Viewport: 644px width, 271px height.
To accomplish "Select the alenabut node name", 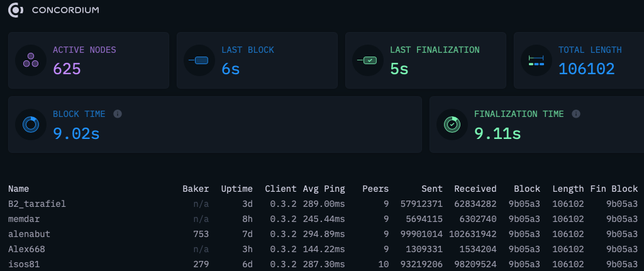I will 29,234.
